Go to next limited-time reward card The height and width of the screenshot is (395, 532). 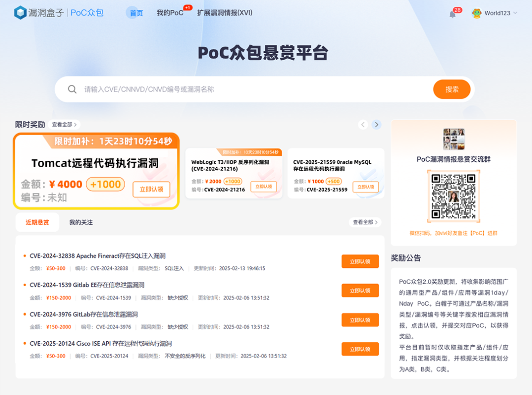pyautogui.click(x=376, y=125)
